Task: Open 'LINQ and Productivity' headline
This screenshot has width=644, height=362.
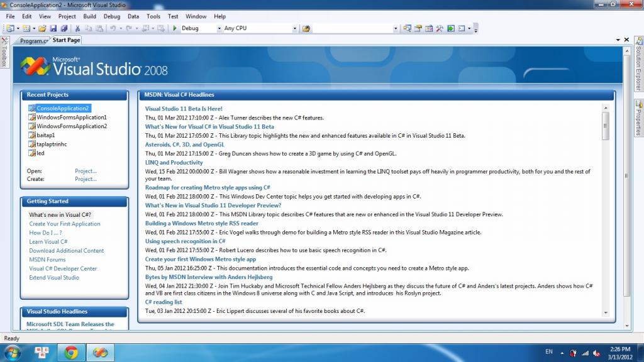Action: point(174,163)
